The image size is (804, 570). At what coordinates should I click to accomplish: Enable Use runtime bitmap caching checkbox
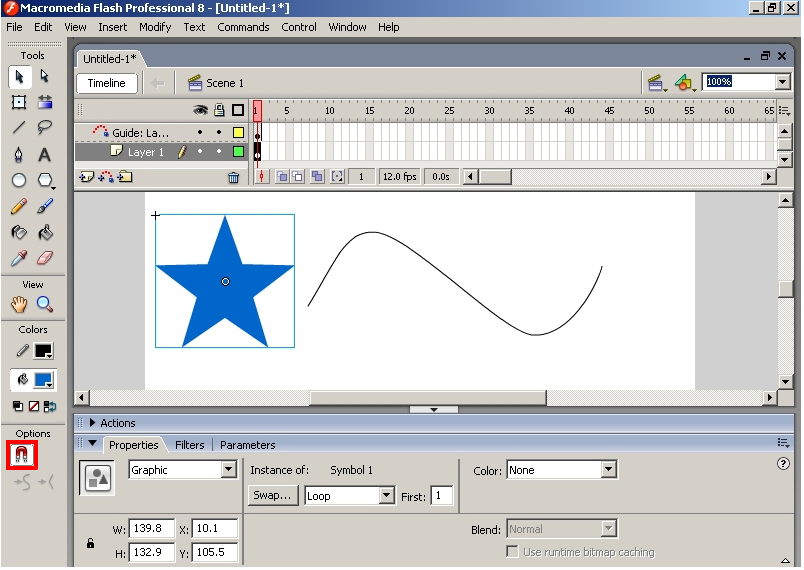point(512,552)
